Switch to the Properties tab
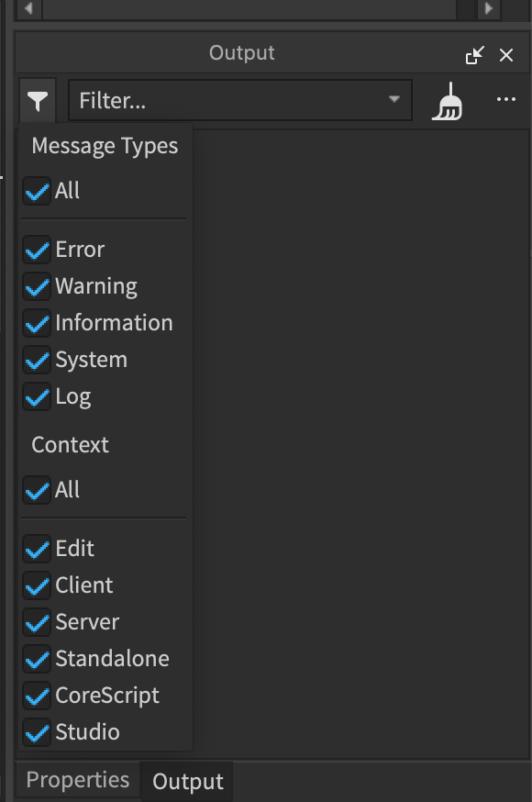The height and width of the screenshot is (802, 532). (77, 779)
